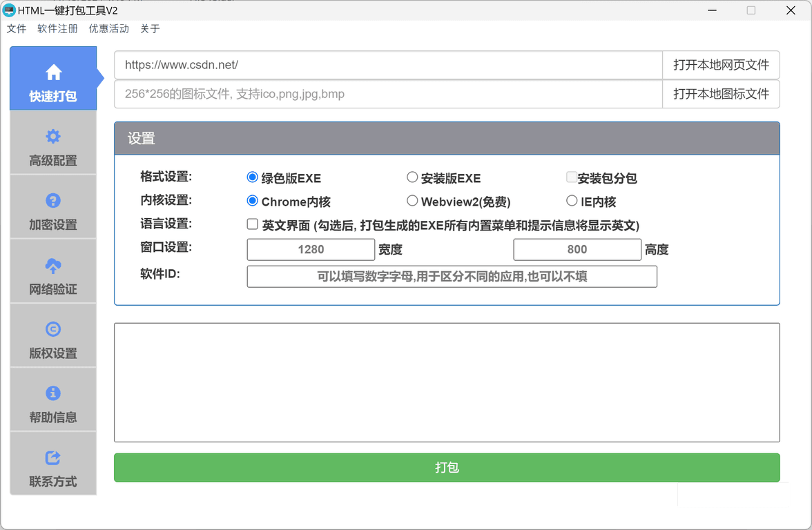Open the 快速打包 quick package panel
This screenshot has height=530, width=812.
[53, 78]
